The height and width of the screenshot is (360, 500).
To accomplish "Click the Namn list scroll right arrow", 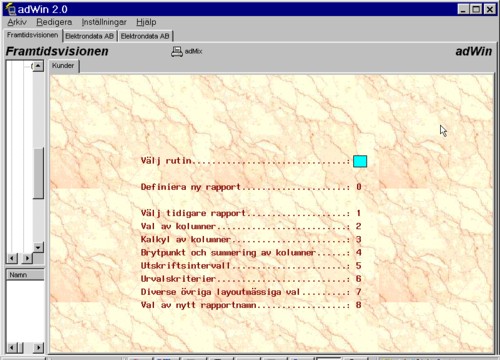I will point(38,348).
